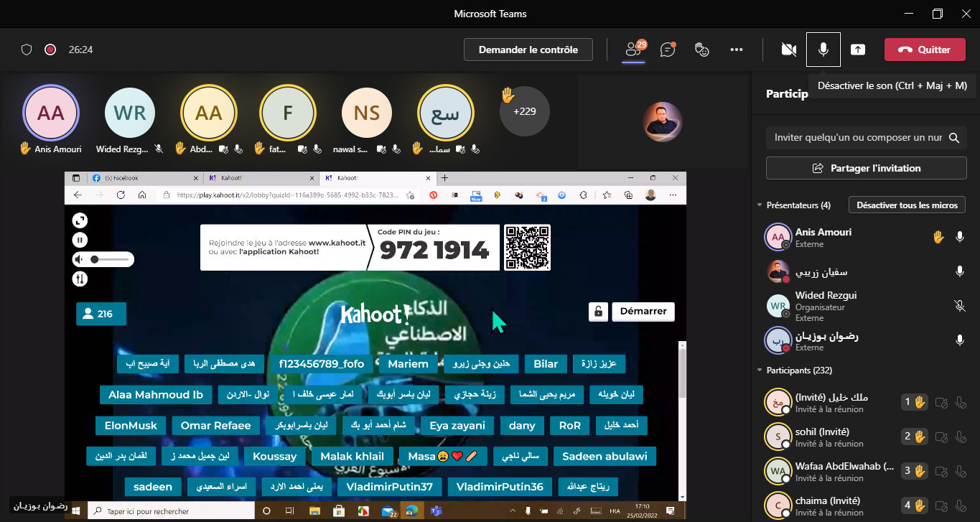Open the share content tray
Viewport: 980px width, 522px height.
[858, 50]
